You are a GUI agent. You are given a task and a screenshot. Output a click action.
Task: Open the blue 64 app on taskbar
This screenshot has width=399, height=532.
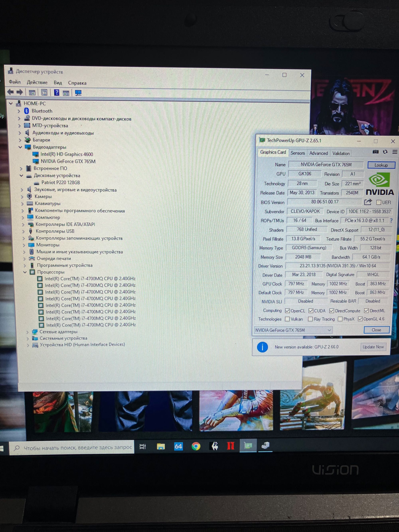click(x=178, y=446)
